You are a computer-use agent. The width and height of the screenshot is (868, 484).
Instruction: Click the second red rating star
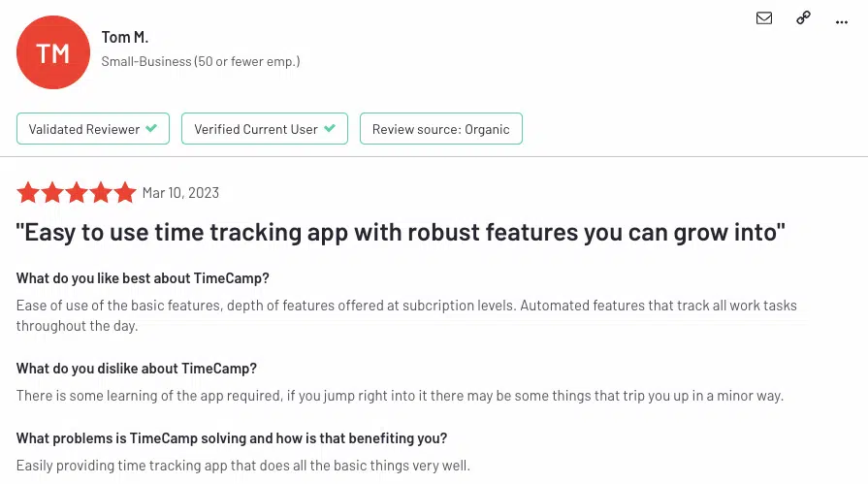pyautogui.click(x=52, y=193)
